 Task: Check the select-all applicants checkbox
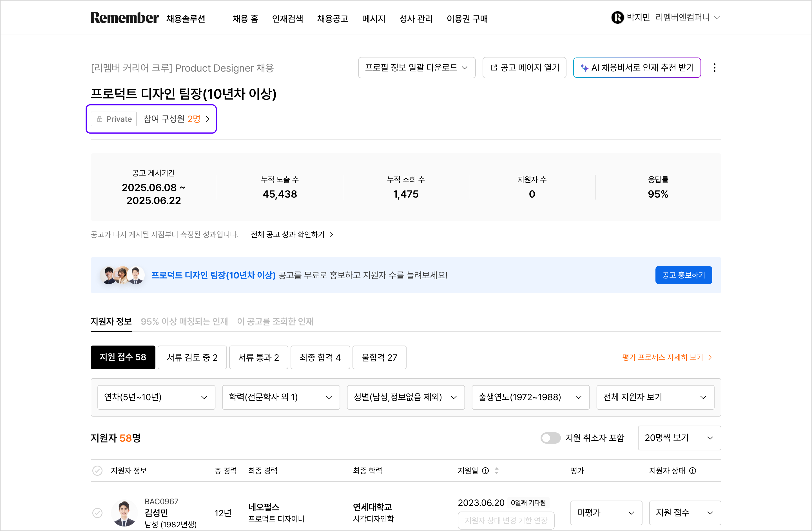tap(97, 471)
